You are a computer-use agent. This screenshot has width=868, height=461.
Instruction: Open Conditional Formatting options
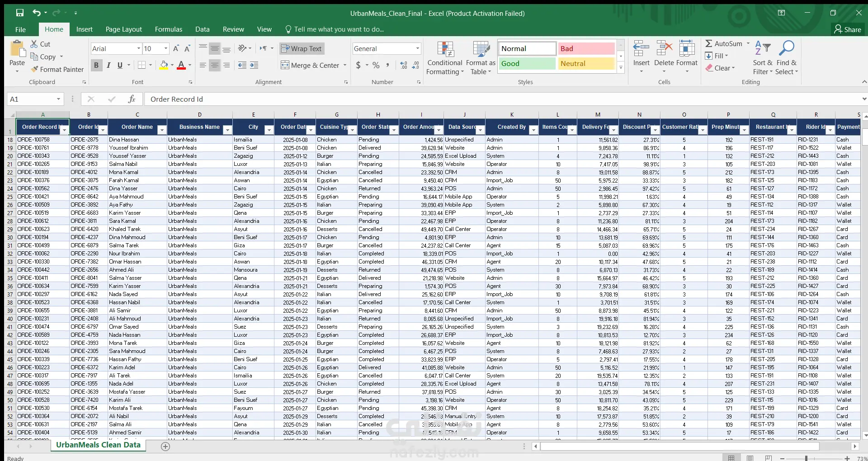pyautogui.click(x=445, y=58)
